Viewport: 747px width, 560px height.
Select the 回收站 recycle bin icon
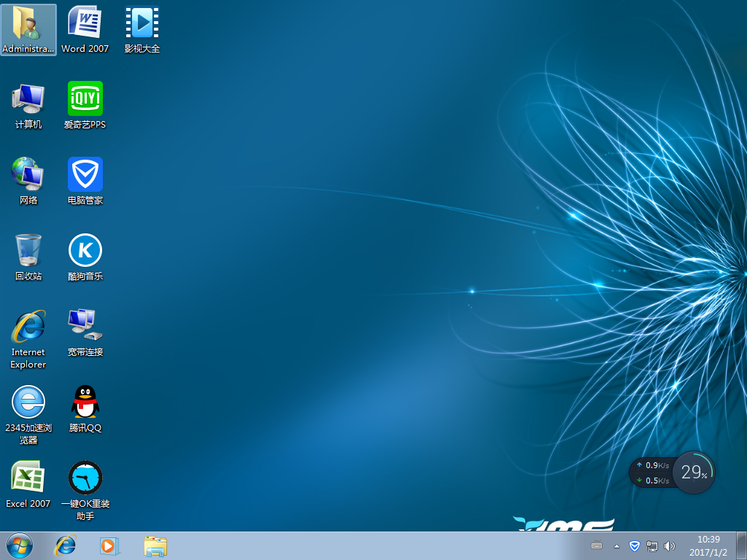click(28, 251)
